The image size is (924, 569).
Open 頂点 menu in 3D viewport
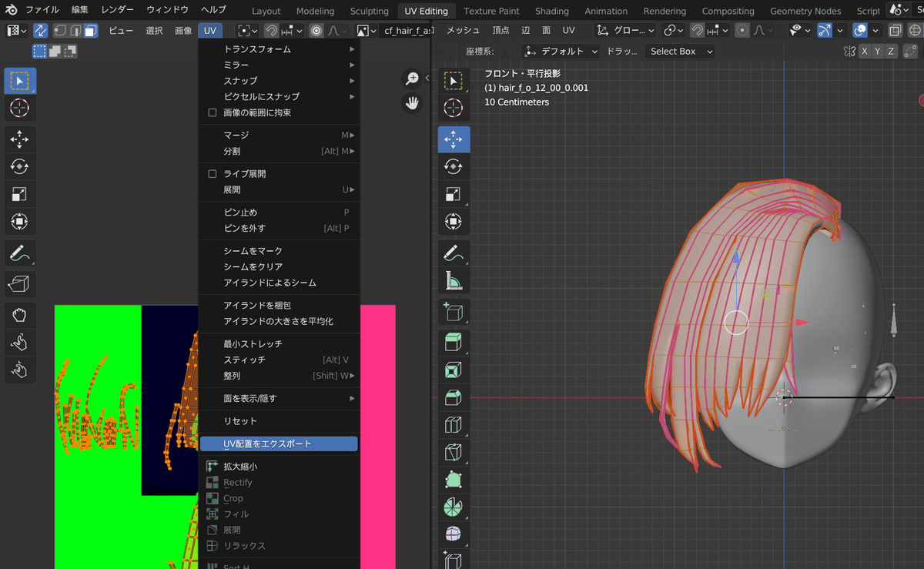(500, 31)
